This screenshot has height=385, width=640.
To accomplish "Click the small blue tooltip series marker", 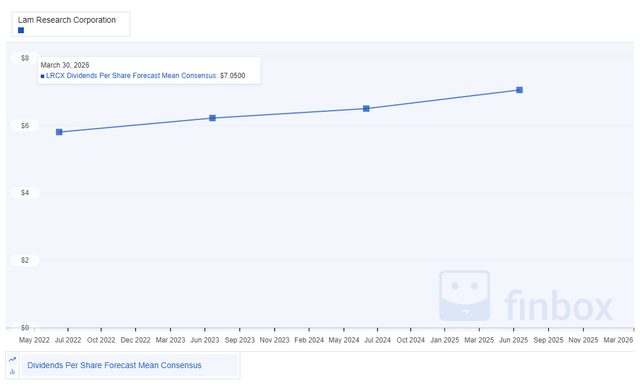I will [x=42, y=76].
